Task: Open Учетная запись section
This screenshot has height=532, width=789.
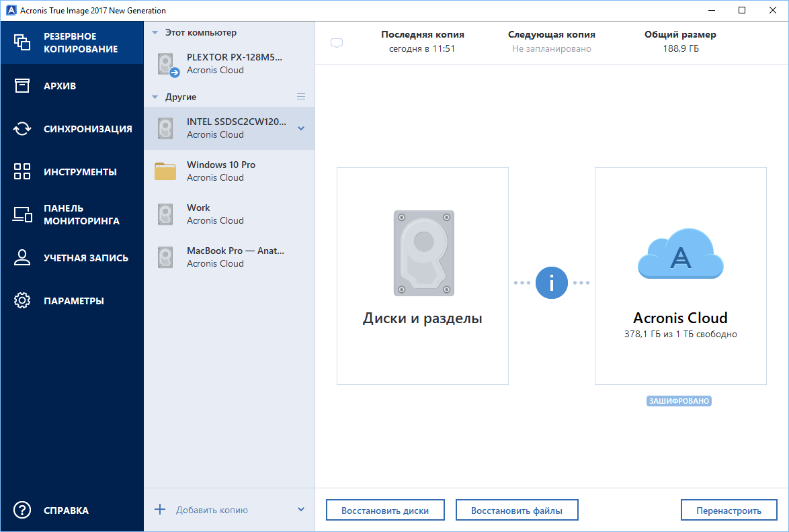Action: click(22, 257)
